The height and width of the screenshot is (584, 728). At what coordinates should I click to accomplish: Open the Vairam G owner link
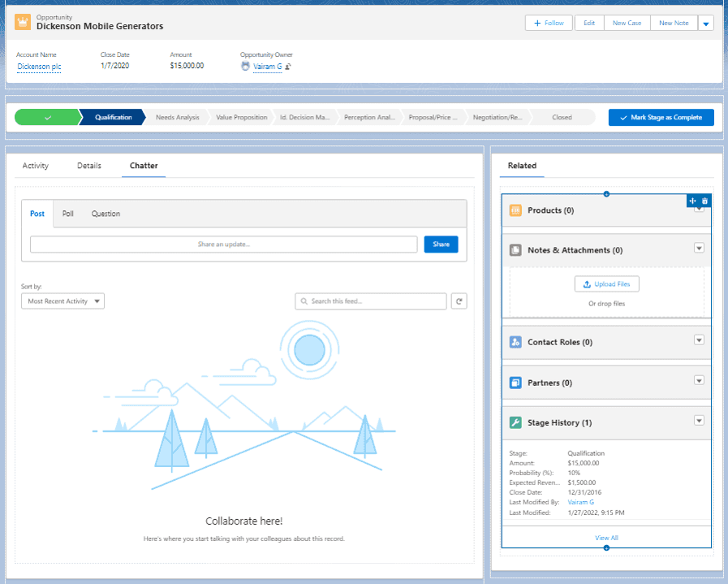(x=268, y=67)
